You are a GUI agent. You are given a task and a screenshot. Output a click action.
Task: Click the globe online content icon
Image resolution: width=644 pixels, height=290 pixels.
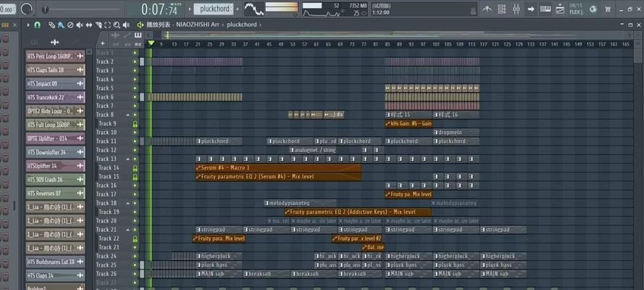(593, 9)
